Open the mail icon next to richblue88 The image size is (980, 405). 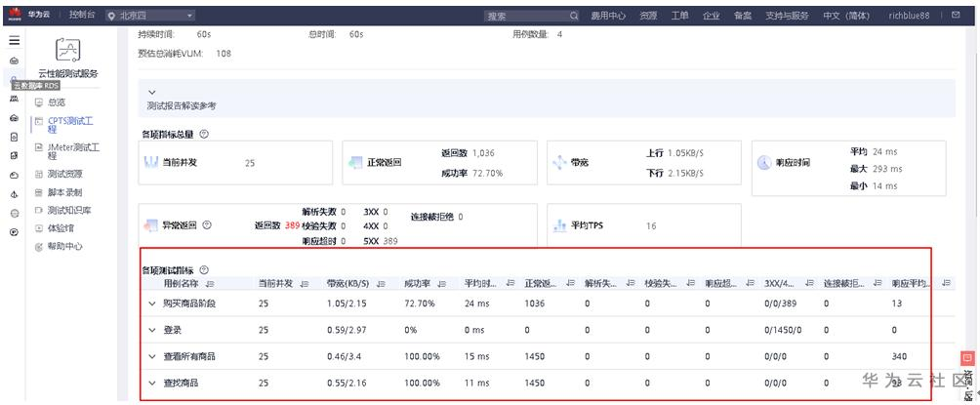(955, 15)
